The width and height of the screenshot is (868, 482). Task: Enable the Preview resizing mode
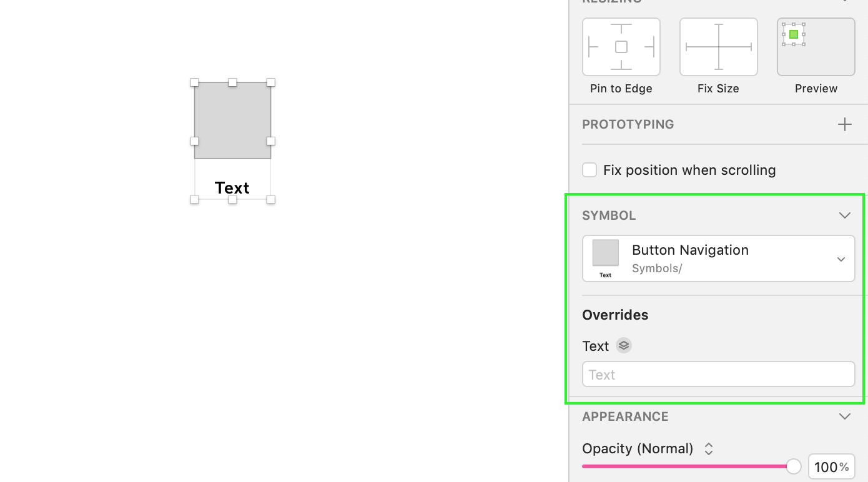click(x=816, y=46)
